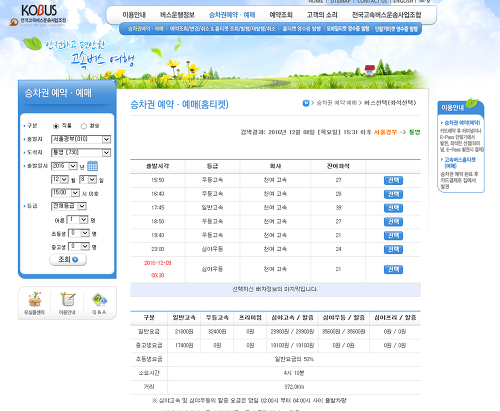Click the 21800원 regular fare cell
This screenshot has width=500, height=411.
click(184, 332)
